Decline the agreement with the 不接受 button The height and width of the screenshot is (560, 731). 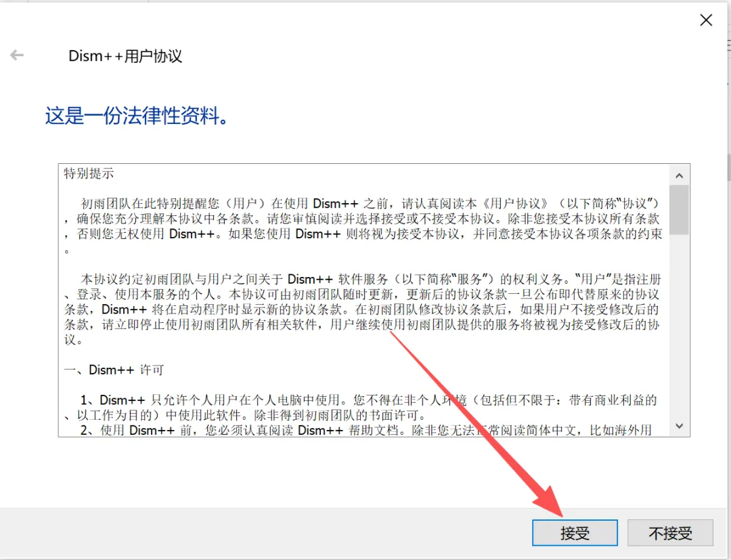pyautogui.click(x=670, y=532)
